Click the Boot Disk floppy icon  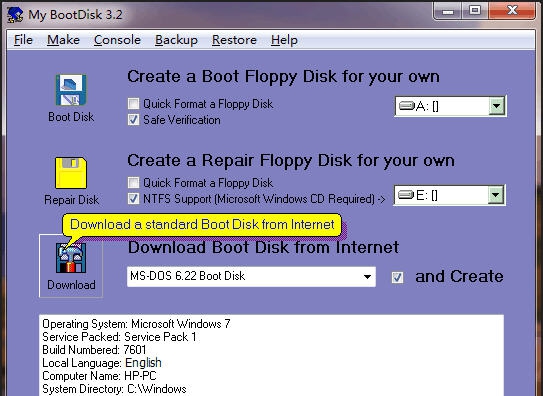71,90
